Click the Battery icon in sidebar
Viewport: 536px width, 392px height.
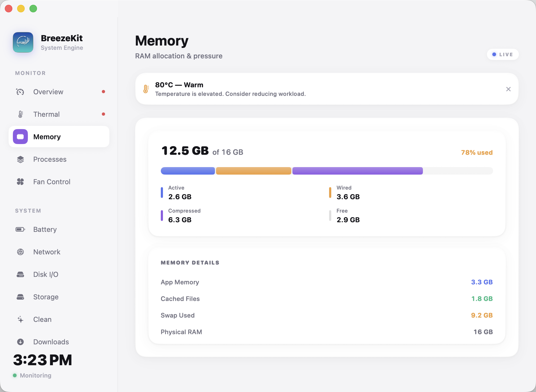point(20,229)
